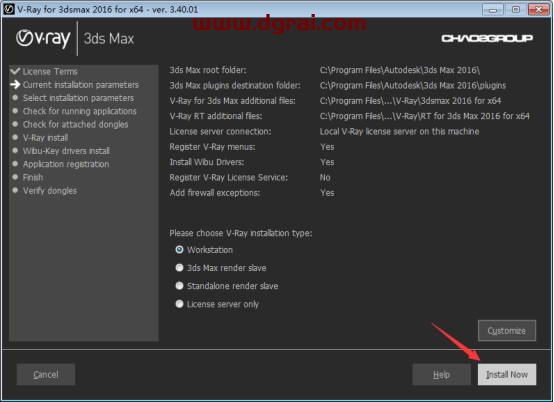Click the Chaos Group logo
The height and width of the screenshot is (402, 554).
point(487,38)
